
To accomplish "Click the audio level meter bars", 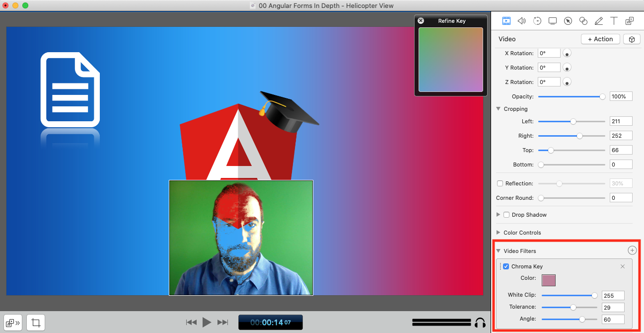I will 441,323.
